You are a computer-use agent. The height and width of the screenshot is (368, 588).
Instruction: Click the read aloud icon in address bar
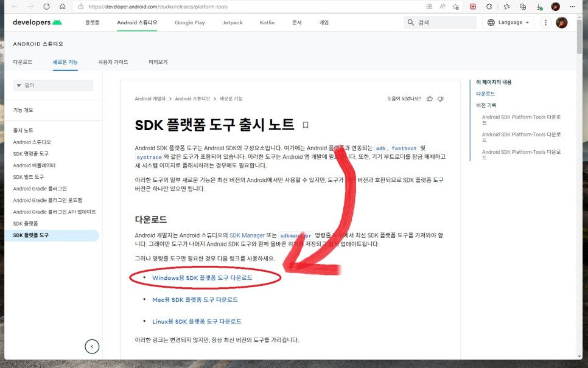tap(443, 6)
